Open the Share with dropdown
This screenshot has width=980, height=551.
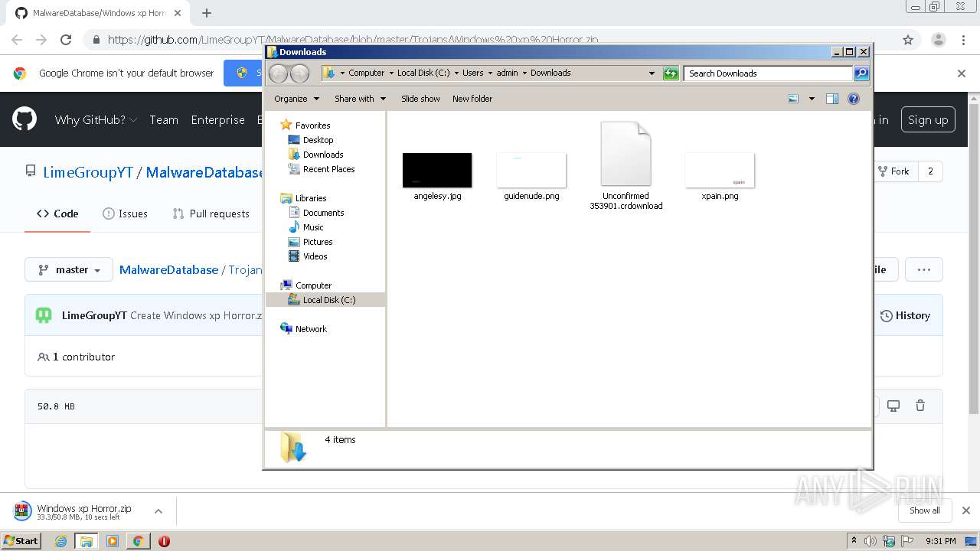click(x=360, y=99)
